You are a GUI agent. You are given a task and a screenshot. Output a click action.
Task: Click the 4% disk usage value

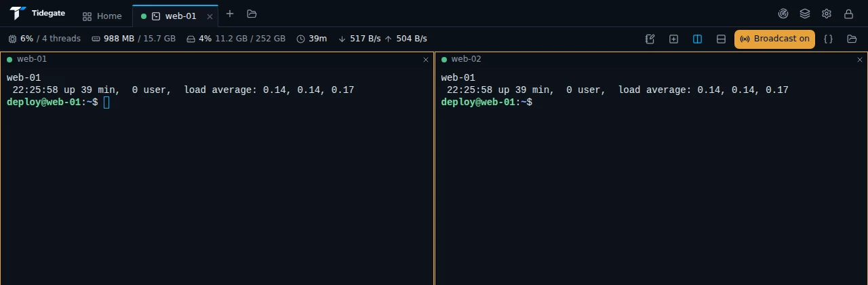205,39
